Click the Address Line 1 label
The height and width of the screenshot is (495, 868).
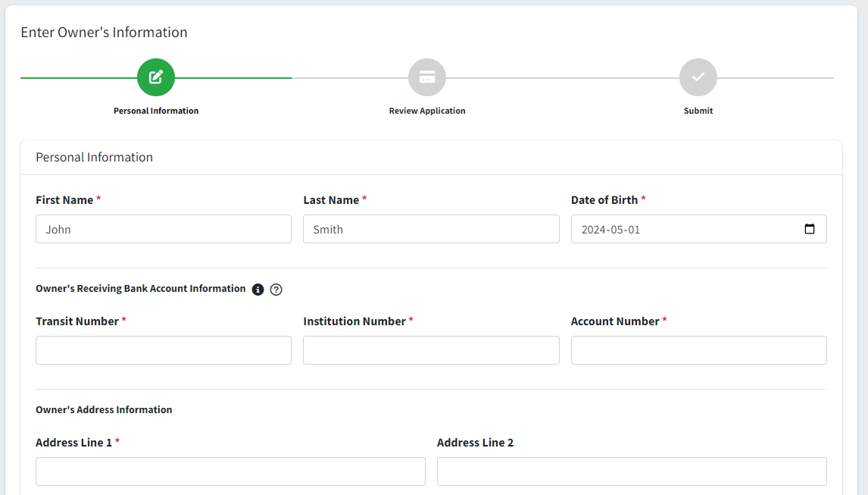tap(73, 443)
